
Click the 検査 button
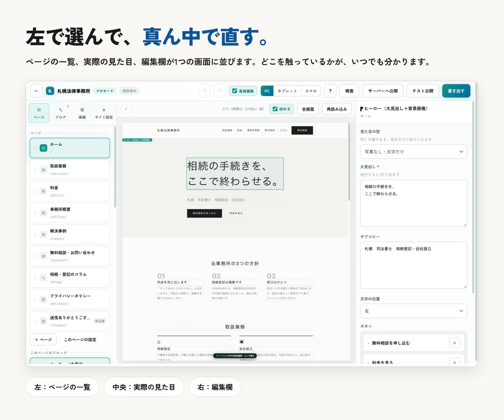click(349, 91)
